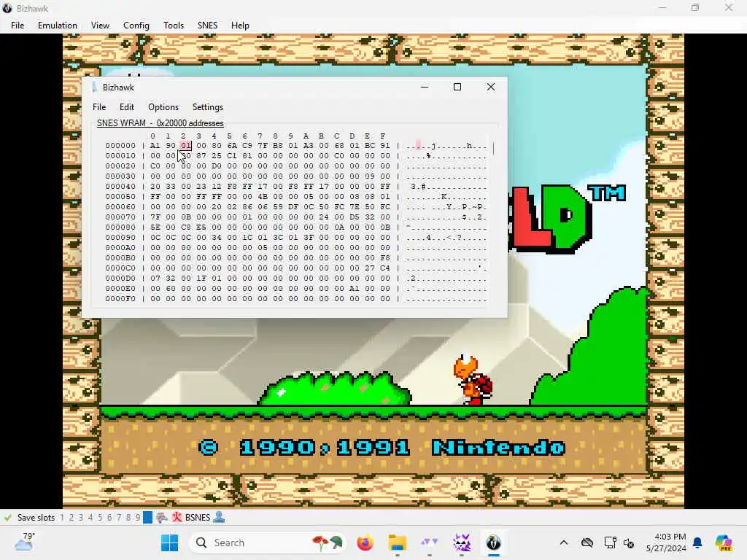Image resolution: width=747 pixels, height=560 pixels.
Task: Open the Help menu
Action: 240,26
